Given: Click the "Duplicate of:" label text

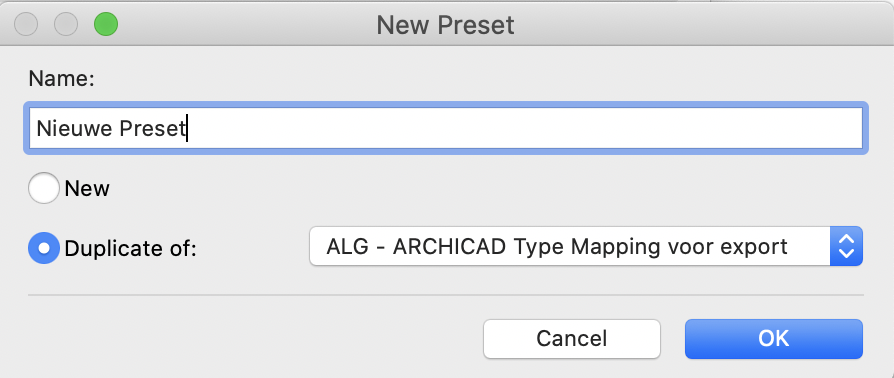Looking at the screenshot, I should [x=131, y=249].
